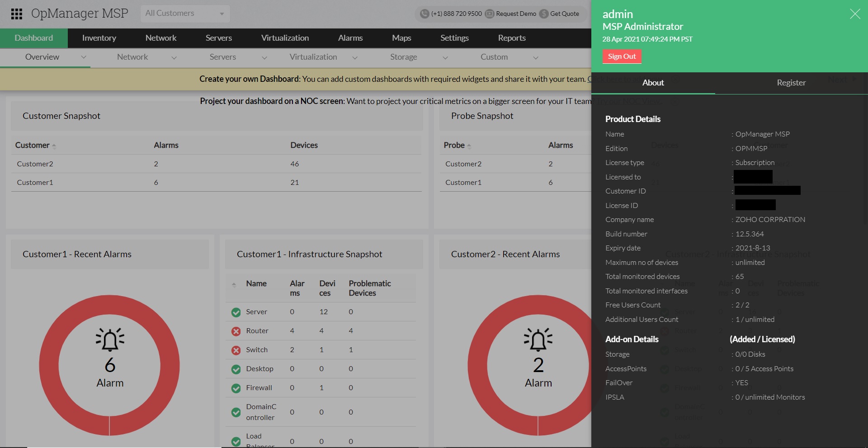Click the status icon for DomainController
The height and width of the screenshot is (448, 868).
point(236,412)
